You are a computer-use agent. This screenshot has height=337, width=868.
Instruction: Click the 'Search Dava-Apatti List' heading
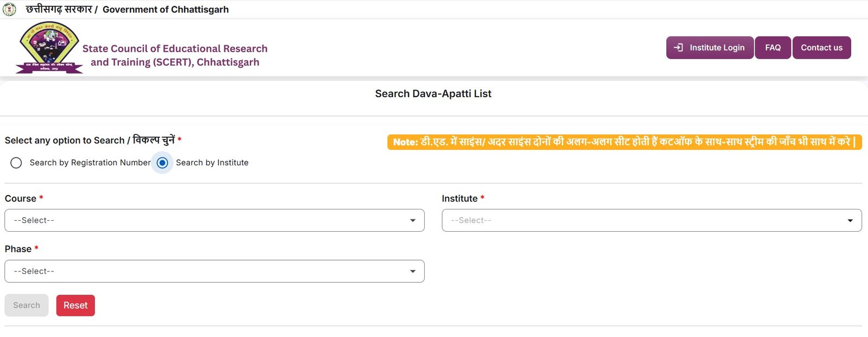pyautogui.click(x=433, y=94)
